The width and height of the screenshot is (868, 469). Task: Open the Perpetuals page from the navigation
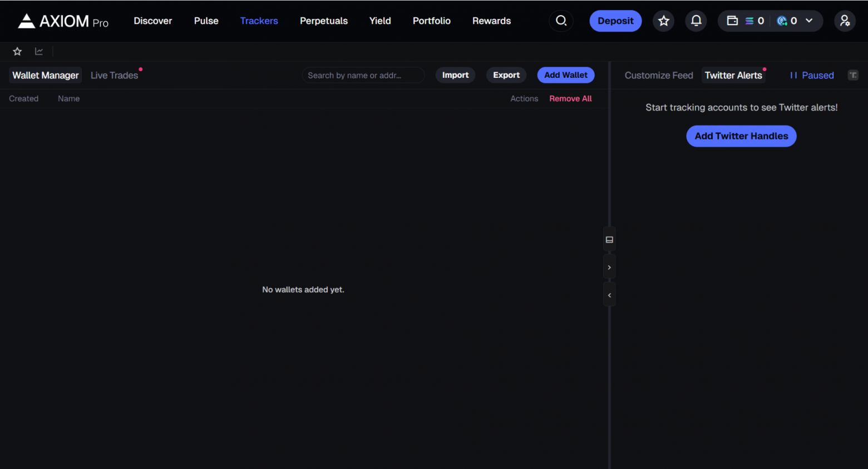point(323,21)
